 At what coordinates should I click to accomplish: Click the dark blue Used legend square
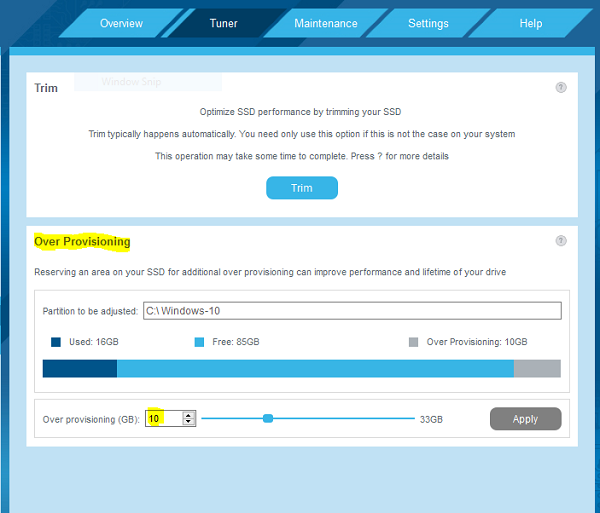point(56,342)
